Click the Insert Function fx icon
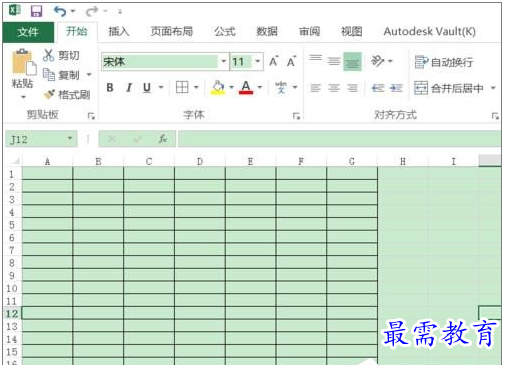This screenshot has width=505, height=365. 163,139
